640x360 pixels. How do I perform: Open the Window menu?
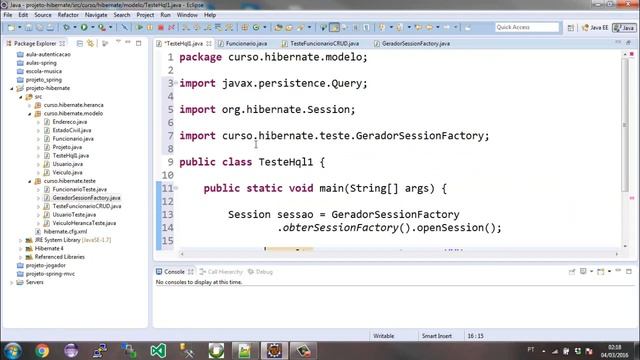pos(187,15)
